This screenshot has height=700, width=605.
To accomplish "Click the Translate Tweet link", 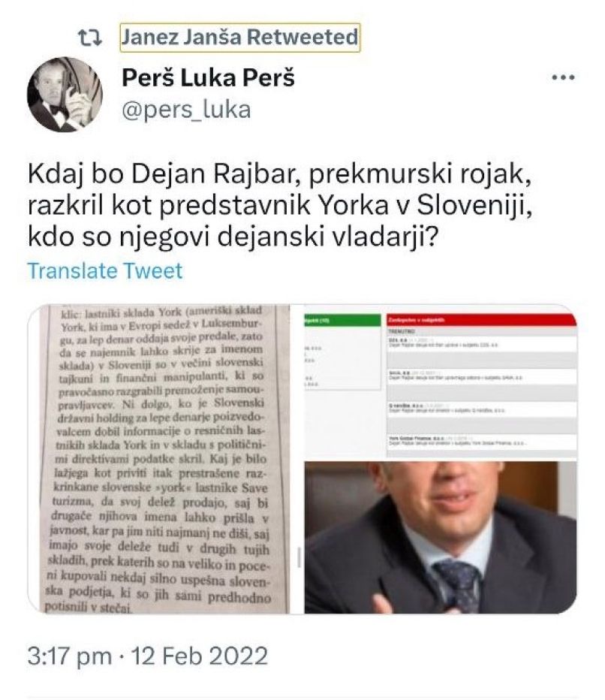I will pos(105,271).
